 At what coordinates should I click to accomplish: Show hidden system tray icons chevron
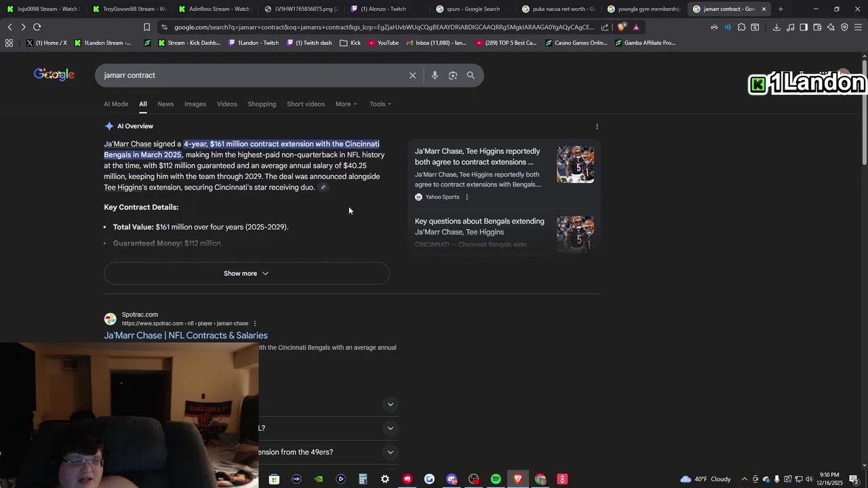click(744, 479)
